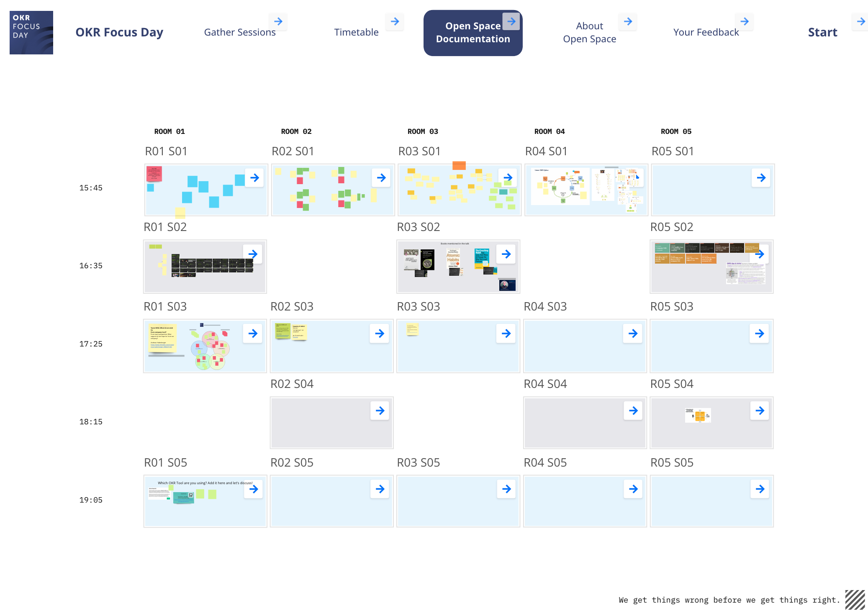Image resolution: width=868 pixels, height=616 pixels.
Task: Click the arrow icon on R02 S01
Action: (381, 178)
